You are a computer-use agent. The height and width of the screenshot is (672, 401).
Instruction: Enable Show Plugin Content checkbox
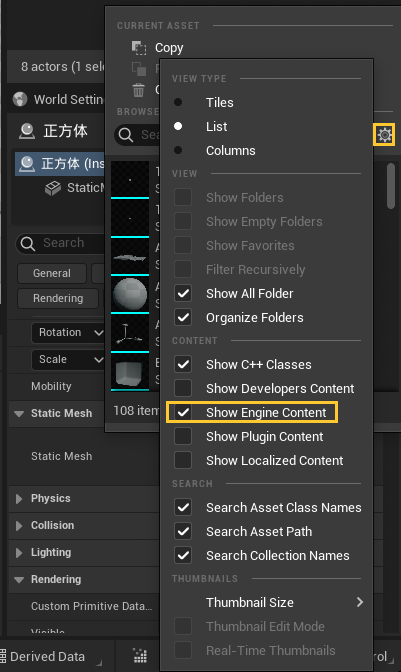click(x=183, y=436)
